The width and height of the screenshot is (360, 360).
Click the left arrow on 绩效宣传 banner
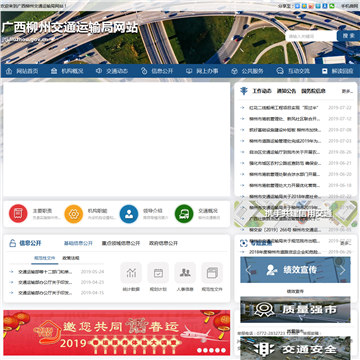pyautogui.click(x=248, y=270)
